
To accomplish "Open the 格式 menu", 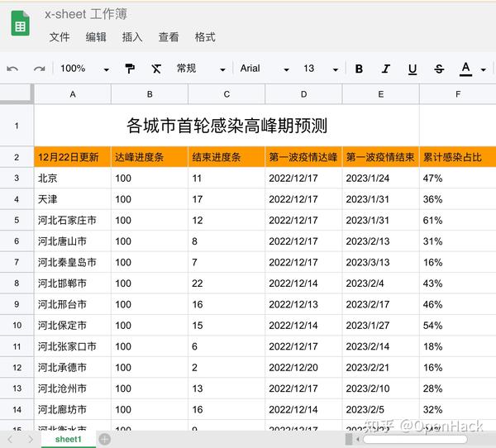I will click(x=205, y=37).
